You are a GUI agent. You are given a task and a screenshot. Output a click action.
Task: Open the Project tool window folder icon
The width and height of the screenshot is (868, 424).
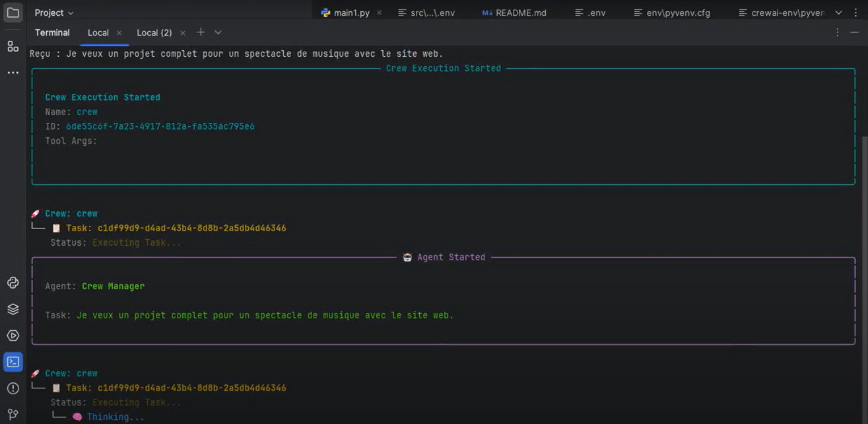tap(13, 13)
